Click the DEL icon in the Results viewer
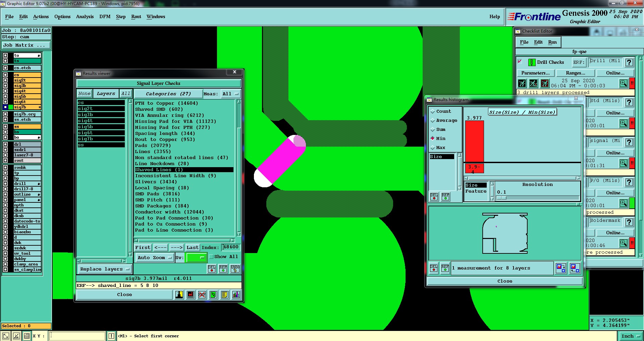Screen dimensions: 644x341 (212, 269)
